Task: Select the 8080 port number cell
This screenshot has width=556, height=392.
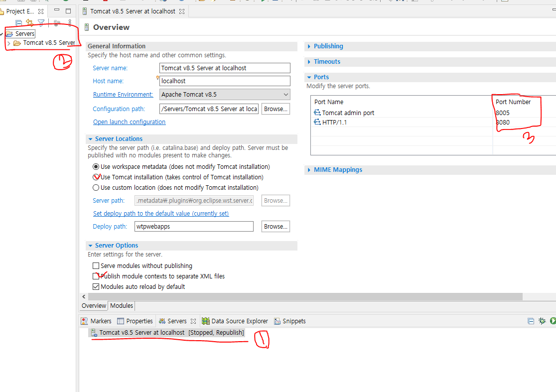Action: click(503, 122)
